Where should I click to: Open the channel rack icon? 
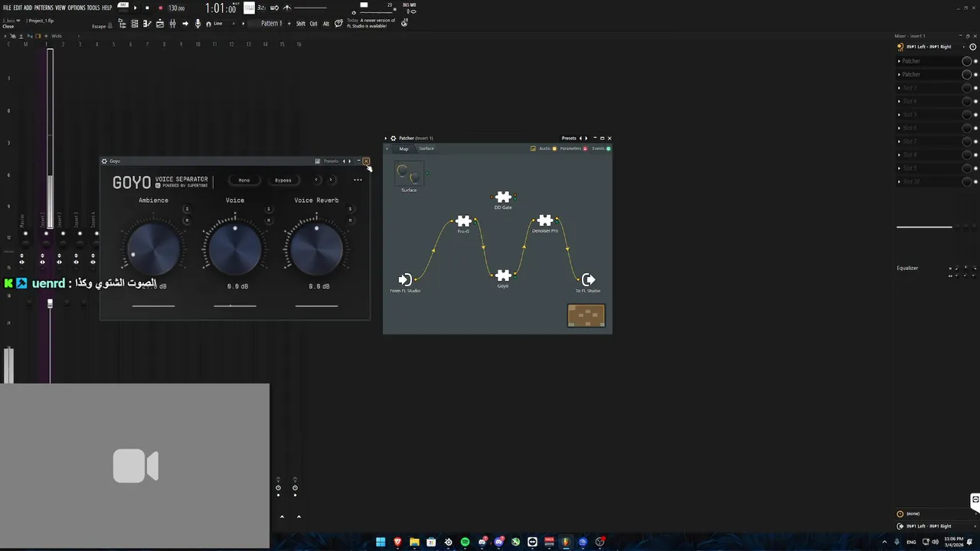(x=135, y=24)
